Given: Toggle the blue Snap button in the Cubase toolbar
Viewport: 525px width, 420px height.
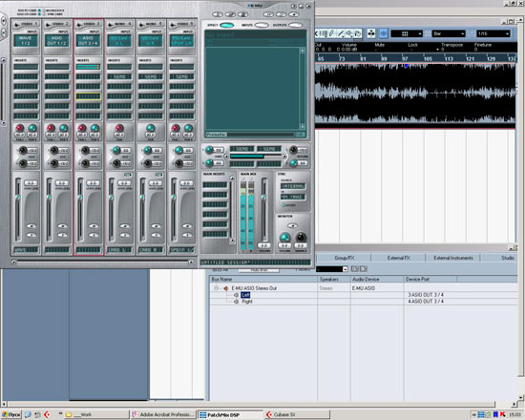Looking at the screenshot, I should click(x=384, y=33).
